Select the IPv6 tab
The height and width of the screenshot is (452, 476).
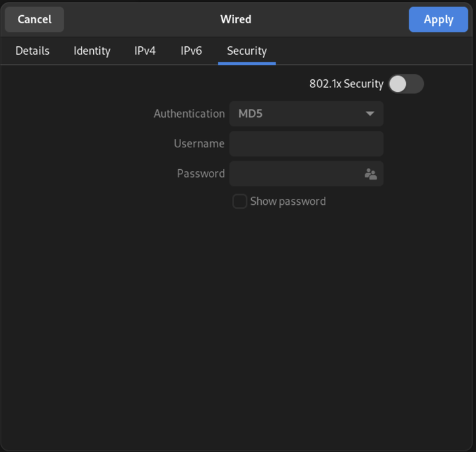click(x=191, y=51)
